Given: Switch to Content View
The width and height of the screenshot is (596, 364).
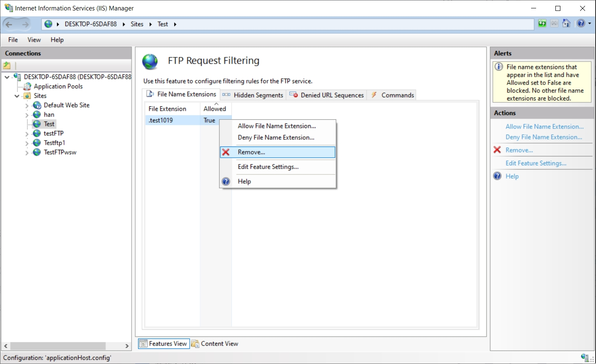Looking at the screenshot, I should pyautogui.click(x=215, y=343).
